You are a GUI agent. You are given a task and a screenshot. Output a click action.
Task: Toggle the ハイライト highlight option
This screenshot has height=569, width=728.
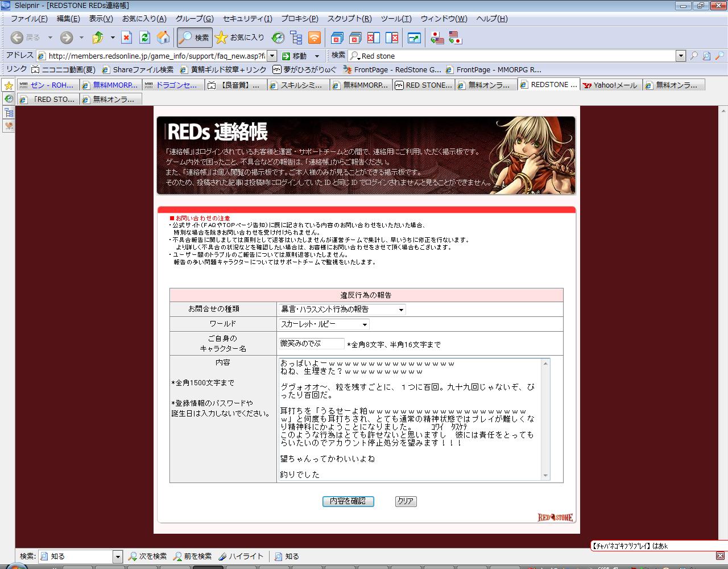coord(241,556)
